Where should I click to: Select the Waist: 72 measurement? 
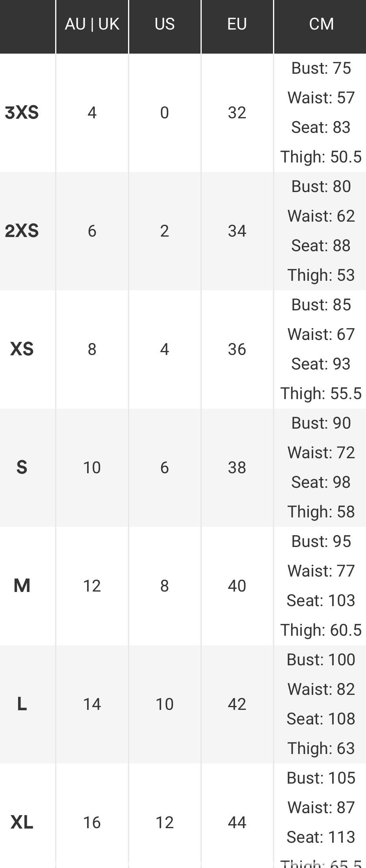321,453
